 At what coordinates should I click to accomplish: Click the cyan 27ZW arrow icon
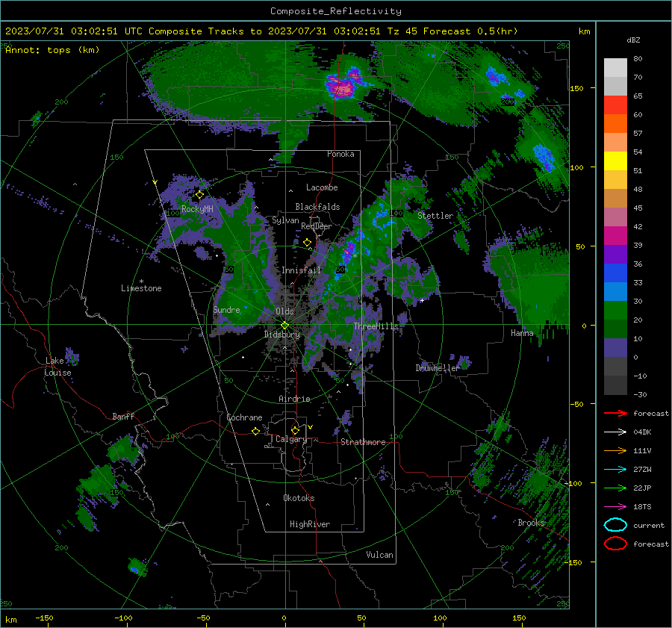[615, 470]
